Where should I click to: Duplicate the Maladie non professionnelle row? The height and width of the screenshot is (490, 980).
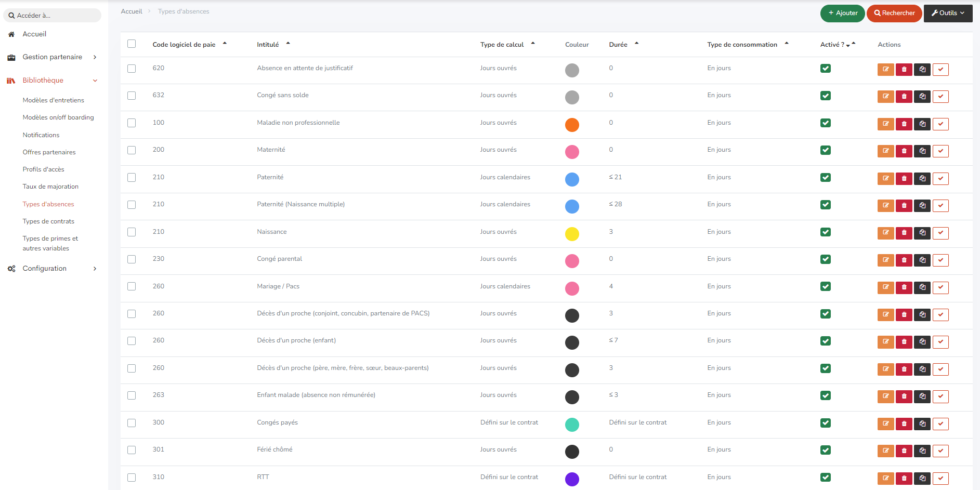(x=922, y=124)
